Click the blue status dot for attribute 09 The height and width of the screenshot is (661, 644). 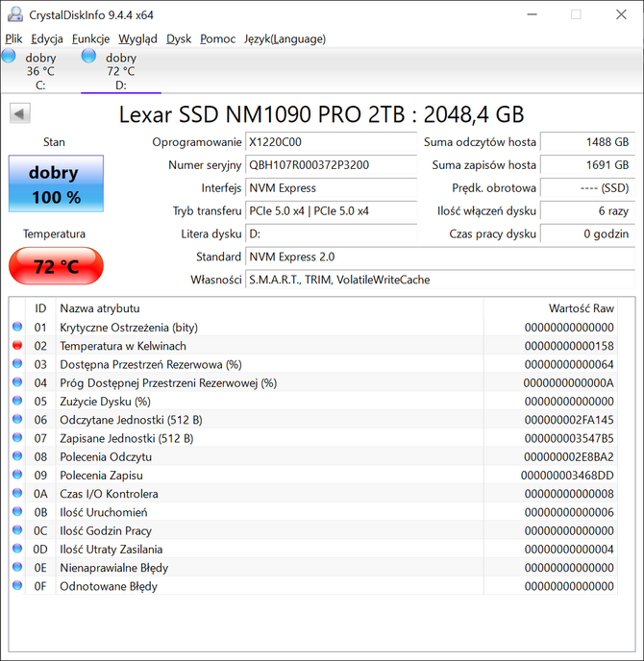tap(17, 475)
